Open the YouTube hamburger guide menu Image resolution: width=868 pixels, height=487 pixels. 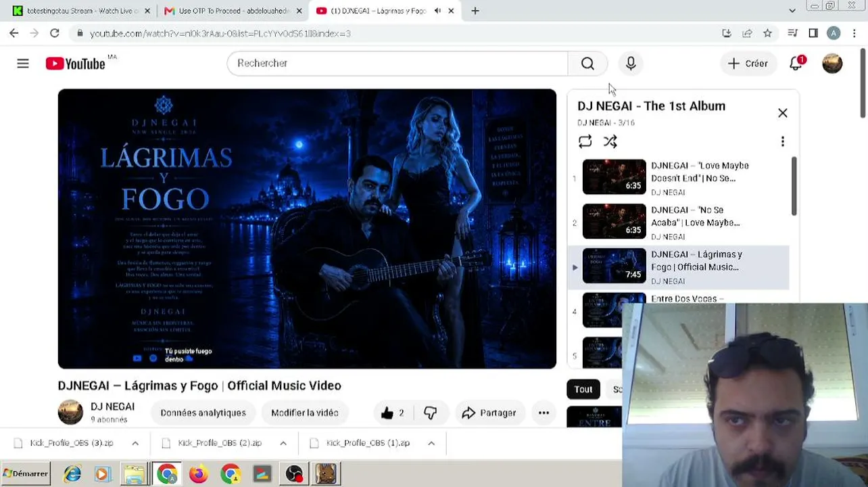point(23,64)
